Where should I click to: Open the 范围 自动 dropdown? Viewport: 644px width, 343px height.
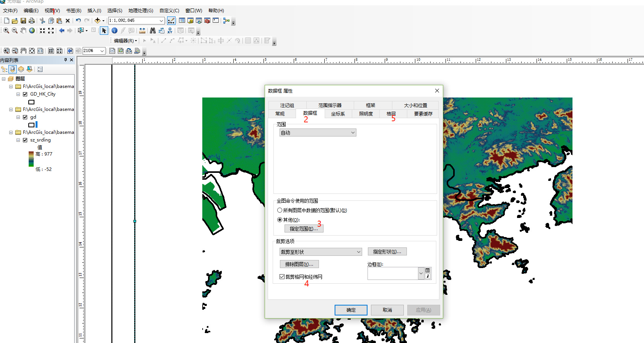click(318, 133)
